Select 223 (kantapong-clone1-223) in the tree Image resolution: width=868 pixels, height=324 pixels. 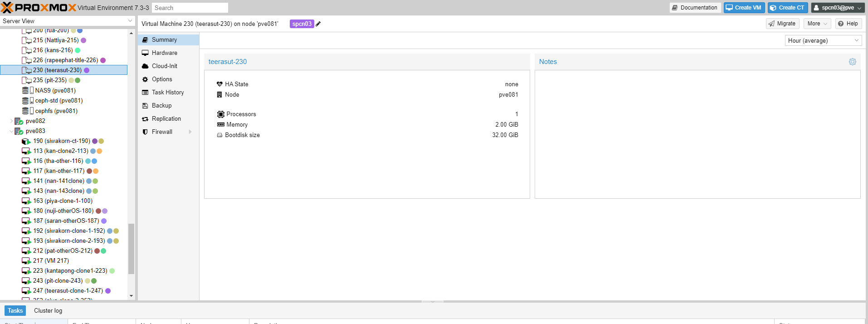[x=63, y=271]
